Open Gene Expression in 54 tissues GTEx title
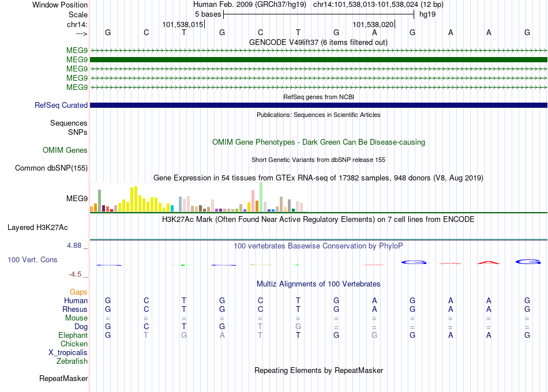 click(318, 178)
